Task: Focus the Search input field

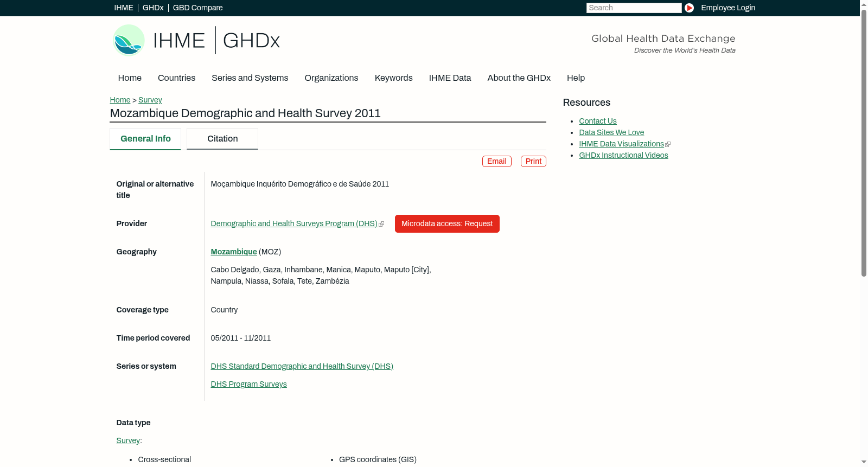Action: click(x=634, y=8)
